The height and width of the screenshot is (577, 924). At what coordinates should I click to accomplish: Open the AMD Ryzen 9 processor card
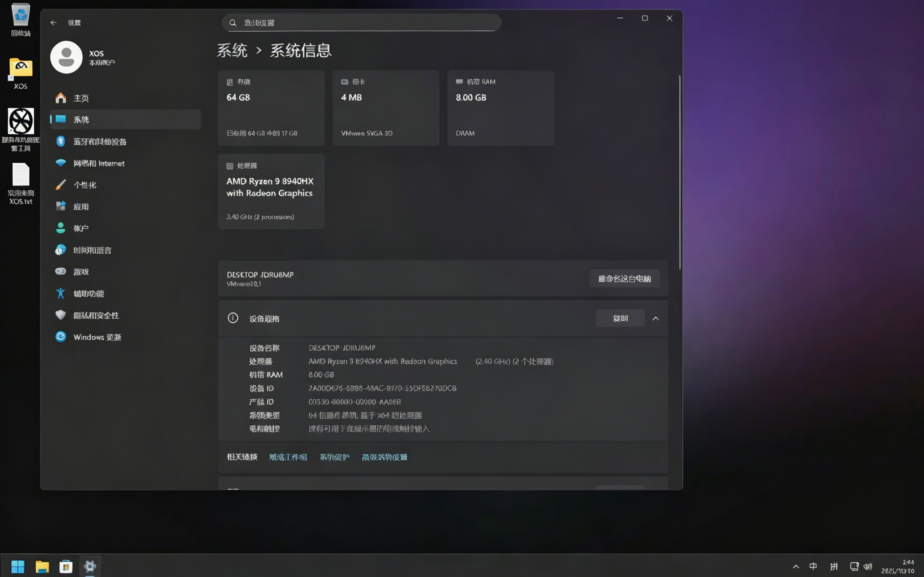point(271,192)
